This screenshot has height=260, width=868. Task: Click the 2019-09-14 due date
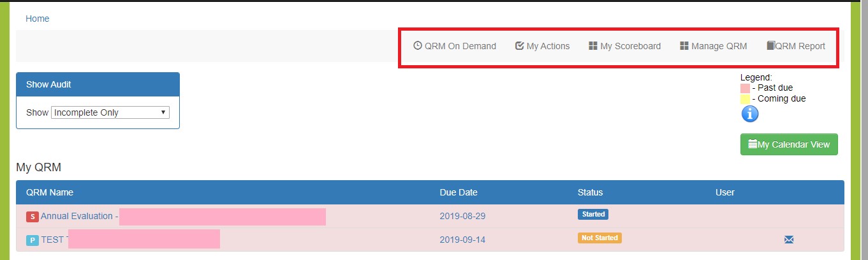pos(462,240)
